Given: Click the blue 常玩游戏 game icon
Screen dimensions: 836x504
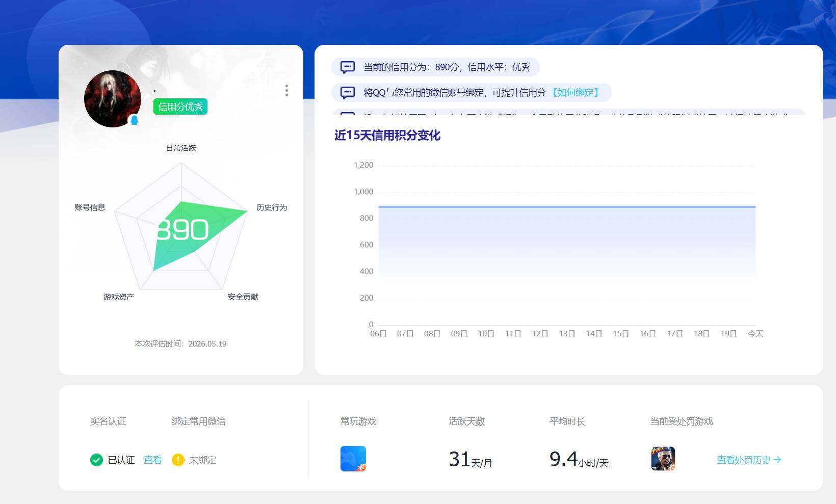Looking at the screenshot, I should (x=353, y=459).
